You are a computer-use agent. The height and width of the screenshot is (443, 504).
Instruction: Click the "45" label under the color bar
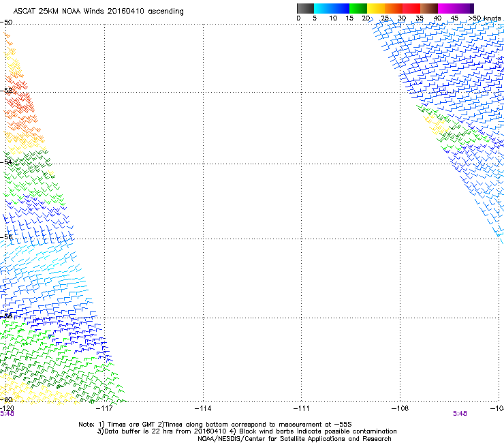tap(454, 18)
